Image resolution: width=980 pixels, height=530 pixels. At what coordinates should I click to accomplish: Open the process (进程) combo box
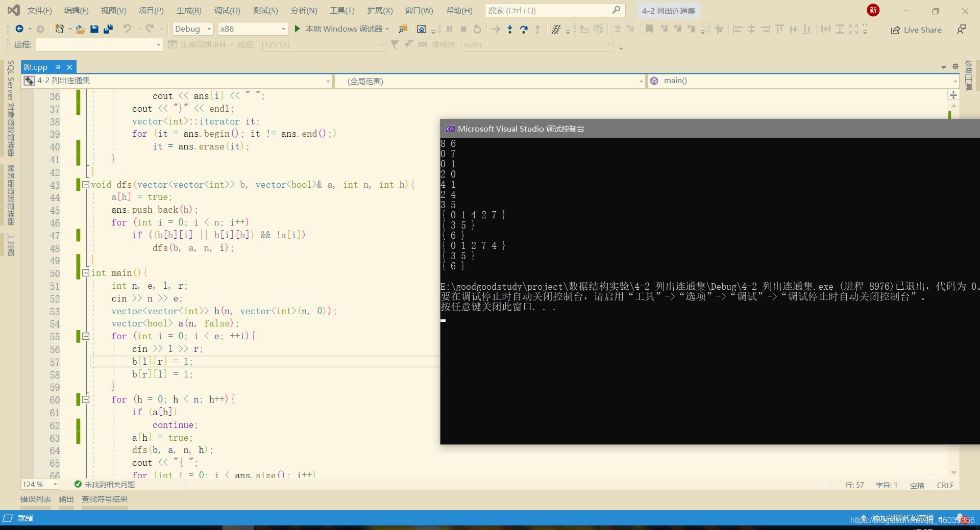99,44
